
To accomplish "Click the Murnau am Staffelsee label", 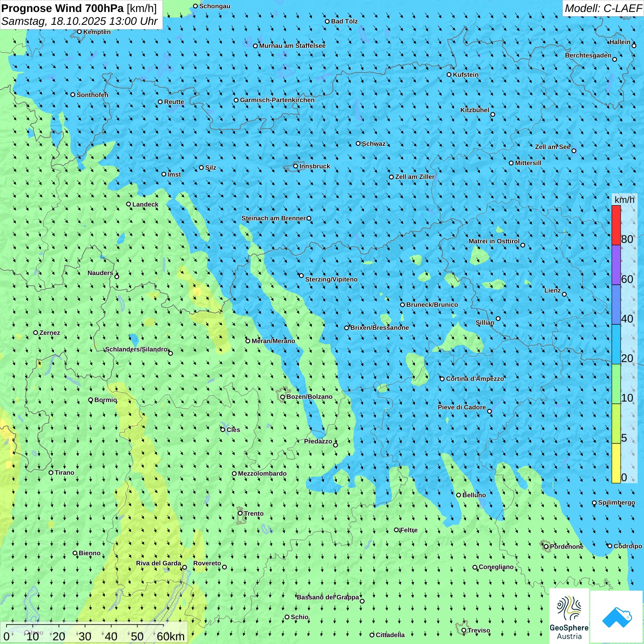I will 292,46.
